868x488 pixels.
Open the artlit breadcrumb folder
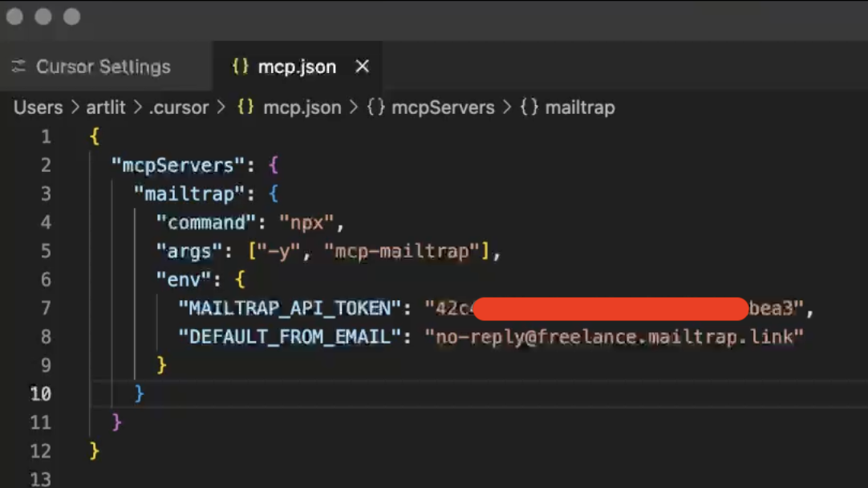[105, 108]
